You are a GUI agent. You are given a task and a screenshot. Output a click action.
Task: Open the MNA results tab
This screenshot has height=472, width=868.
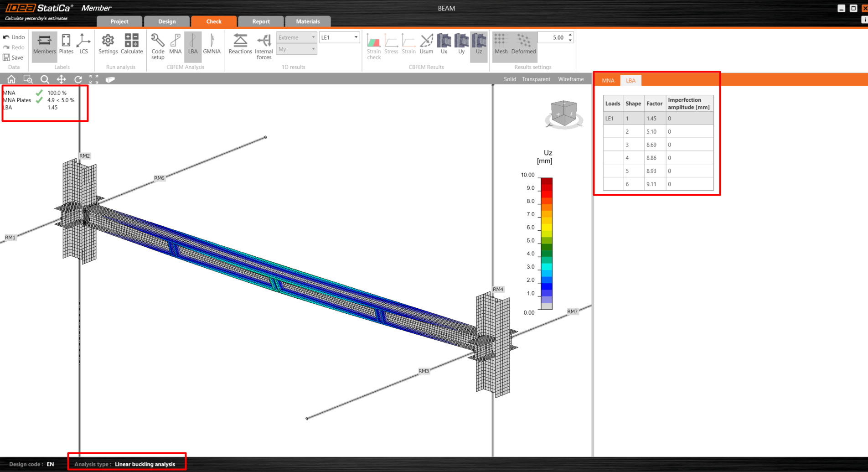(x=608, y=80)
